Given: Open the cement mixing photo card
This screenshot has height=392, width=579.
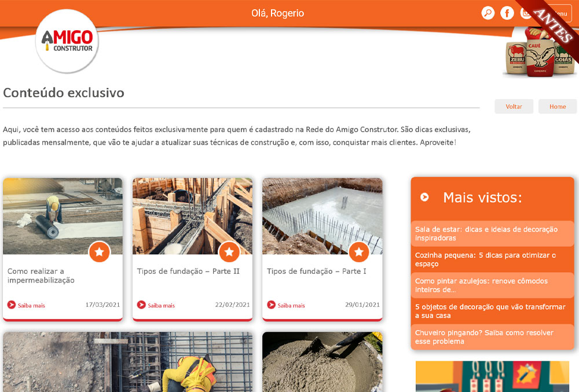Looking at the screenshot, I should tap(323, 362).
